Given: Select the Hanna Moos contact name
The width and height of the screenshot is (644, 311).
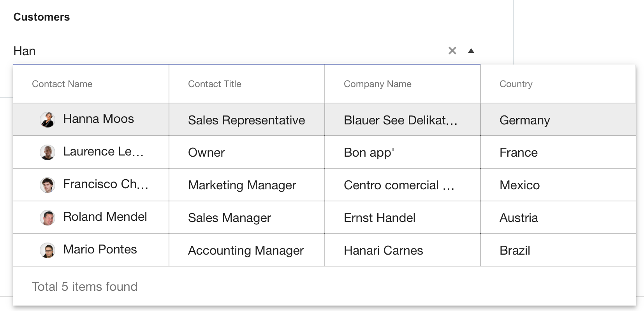Looking at the screenshot, I should [x=99, y=119].
